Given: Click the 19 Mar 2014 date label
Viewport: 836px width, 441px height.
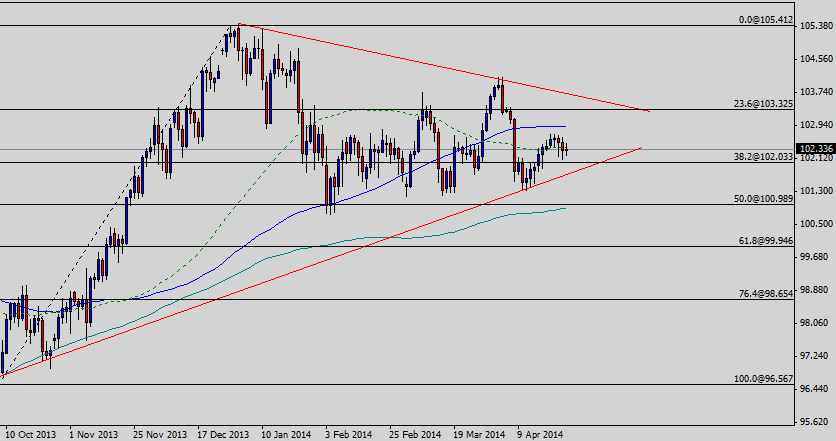Looking at the screenshot, I should pos(480,435).
